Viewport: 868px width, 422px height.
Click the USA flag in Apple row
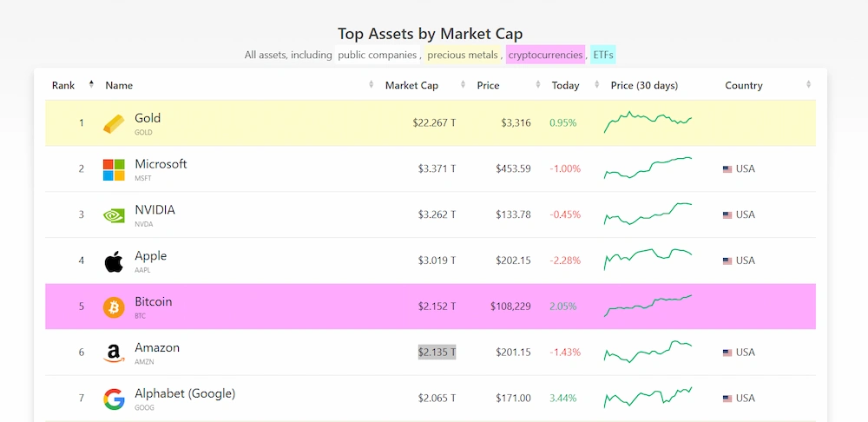[727, 260]
